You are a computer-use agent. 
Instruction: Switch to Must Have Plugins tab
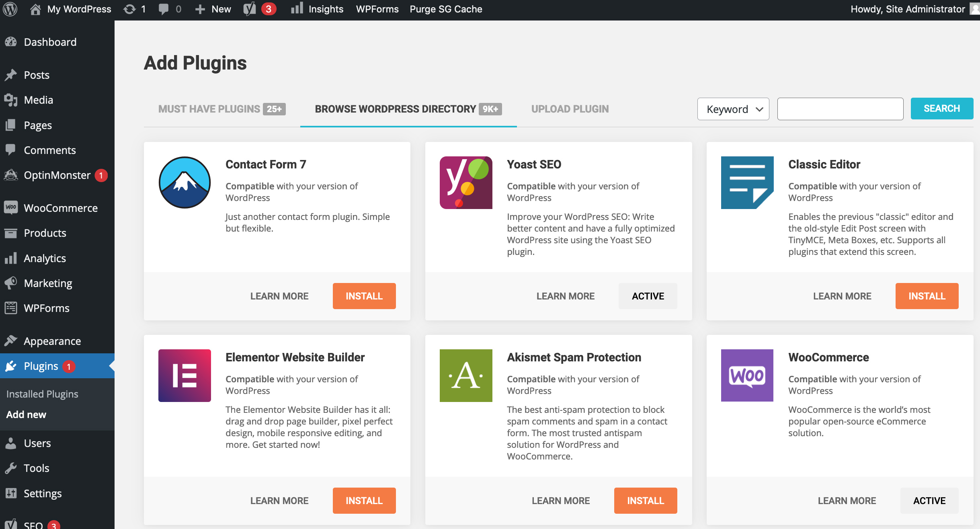tap(222, 109)
